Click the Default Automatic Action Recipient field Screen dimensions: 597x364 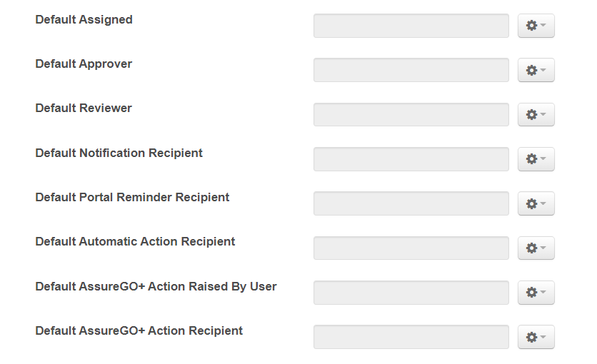pos(411,248)
